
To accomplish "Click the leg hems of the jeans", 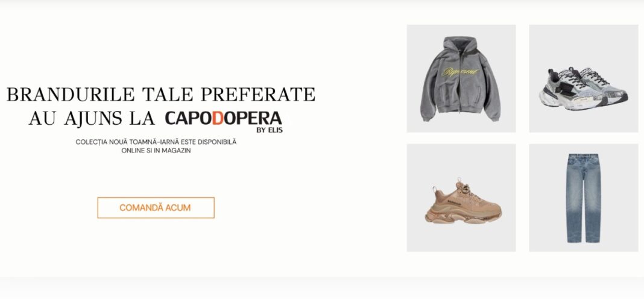I will [583, 241].
